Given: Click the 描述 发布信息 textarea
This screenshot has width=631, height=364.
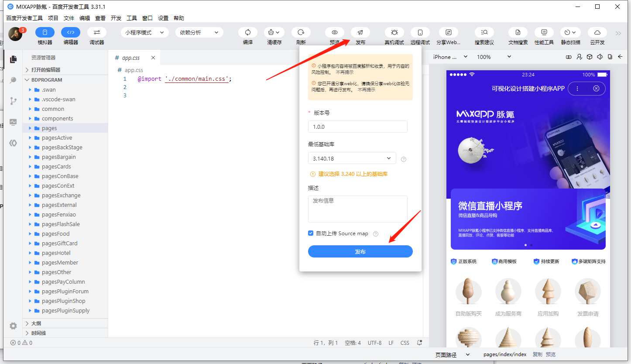Looking at the screenshot, I should (358, 209).
